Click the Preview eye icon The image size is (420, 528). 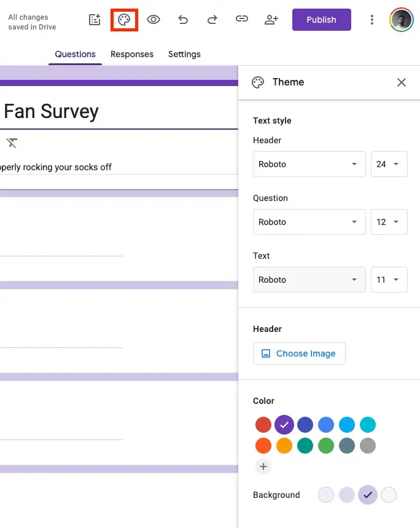click(153, 19)
